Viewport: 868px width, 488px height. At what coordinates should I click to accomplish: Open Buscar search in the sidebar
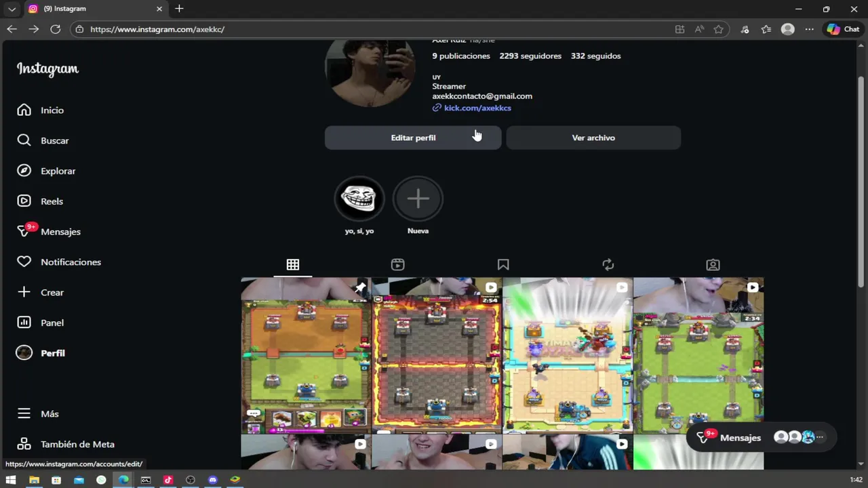tap(43, 140)
